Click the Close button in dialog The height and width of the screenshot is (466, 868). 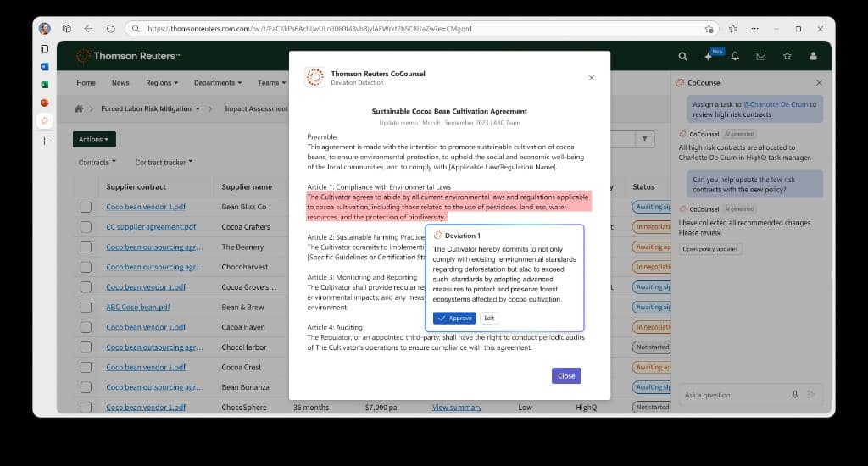[566, 376]
